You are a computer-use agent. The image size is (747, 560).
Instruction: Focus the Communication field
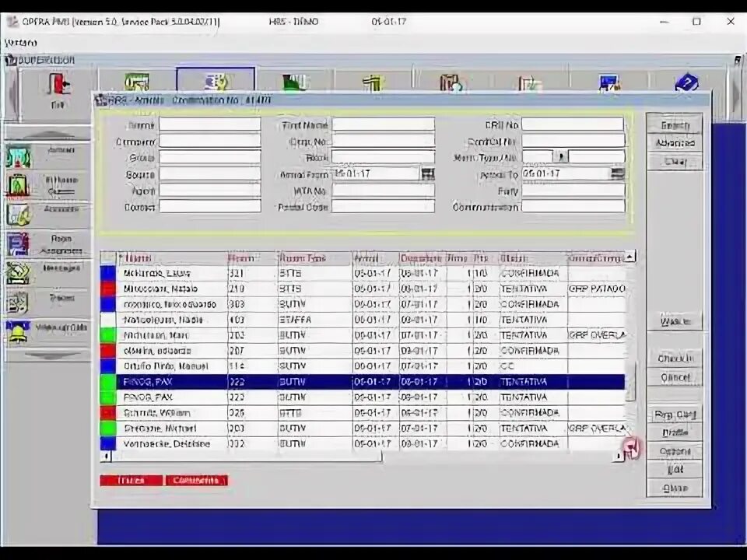[x=573, y=206]
